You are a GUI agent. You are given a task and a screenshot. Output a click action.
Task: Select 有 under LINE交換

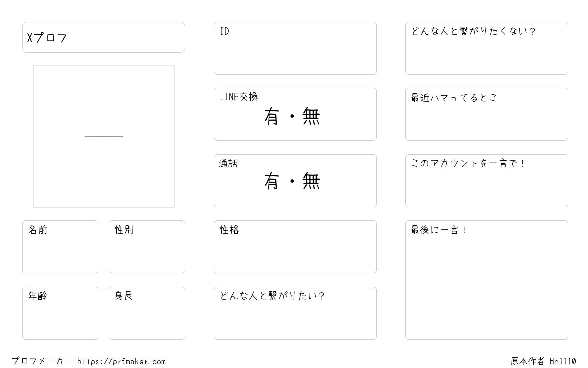[271, 116]
